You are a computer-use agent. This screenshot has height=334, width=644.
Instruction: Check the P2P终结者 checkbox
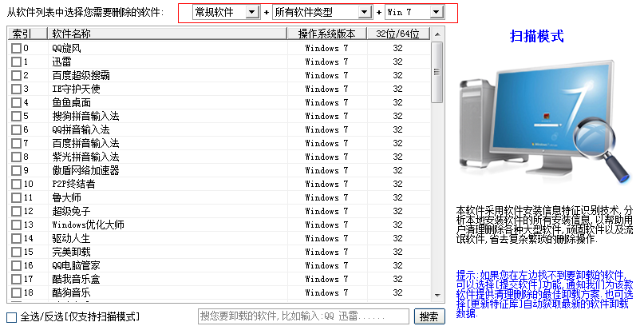point(16,185)
